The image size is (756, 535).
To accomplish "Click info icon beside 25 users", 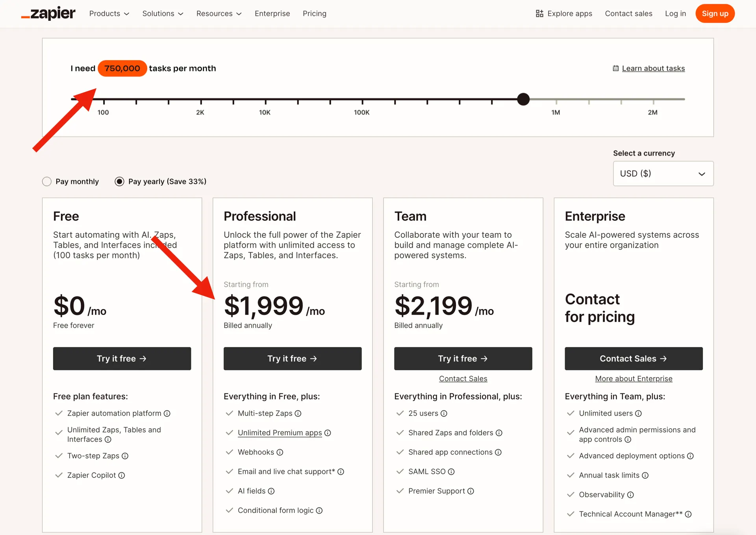I will pyautogui.click(x=444, y=413).
